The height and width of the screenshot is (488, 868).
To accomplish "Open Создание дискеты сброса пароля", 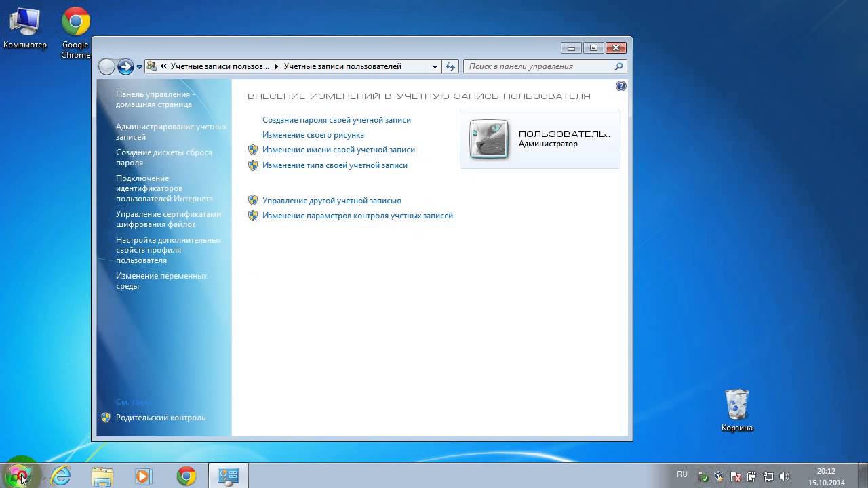I will pyautogui.click(x=164, y=157).
